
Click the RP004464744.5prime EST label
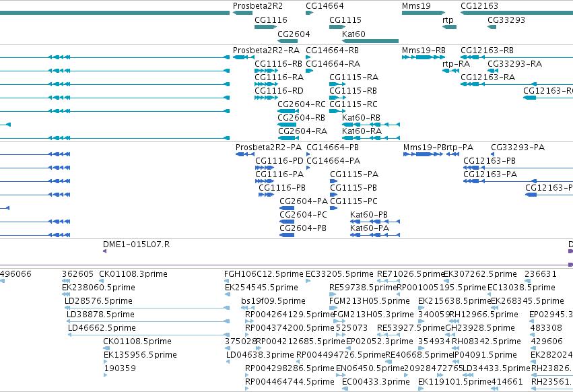click(290, 382)
